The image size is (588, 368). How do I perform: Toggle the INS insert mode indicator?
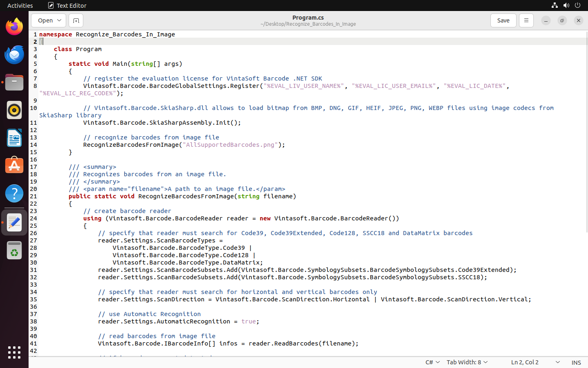576,362
